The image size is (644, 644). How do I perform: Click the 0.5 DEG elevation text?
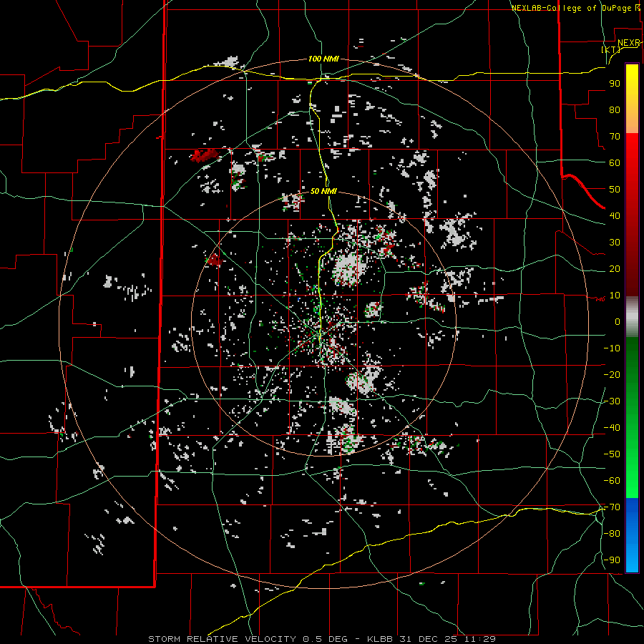[325, 639]
